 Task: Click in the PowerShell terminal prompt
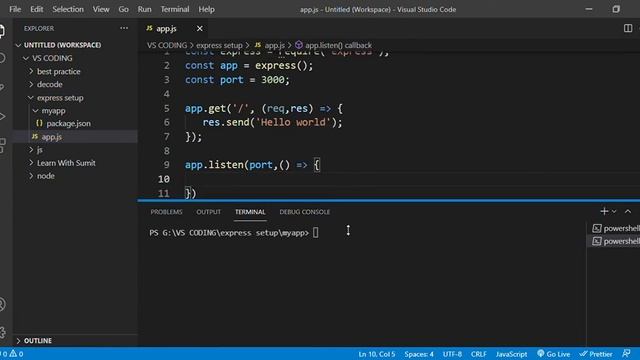click(316, 233)
